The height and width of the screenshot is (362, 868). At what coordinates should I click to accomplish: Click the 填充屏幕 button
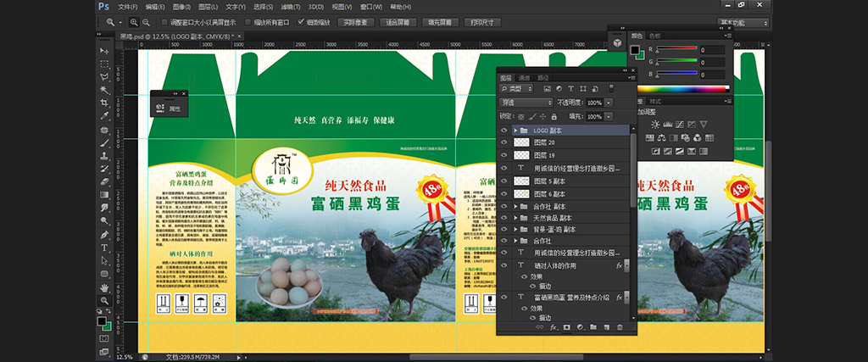point(440,23)
